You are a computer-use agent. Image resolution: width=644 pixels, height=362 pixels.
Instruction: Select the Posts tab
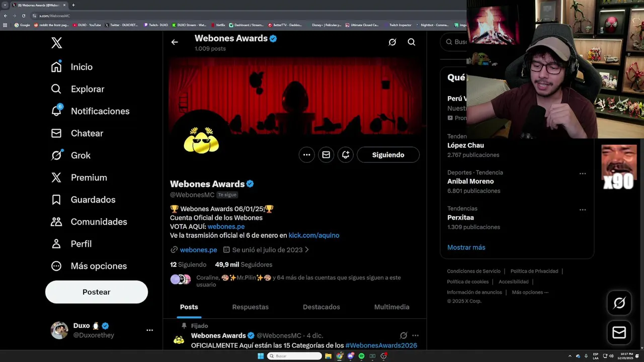pos(189,307)
